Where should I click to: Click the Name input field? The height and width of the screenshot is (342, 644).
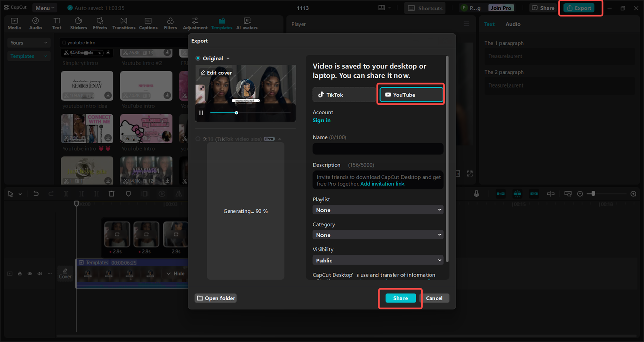click(378, 148)
